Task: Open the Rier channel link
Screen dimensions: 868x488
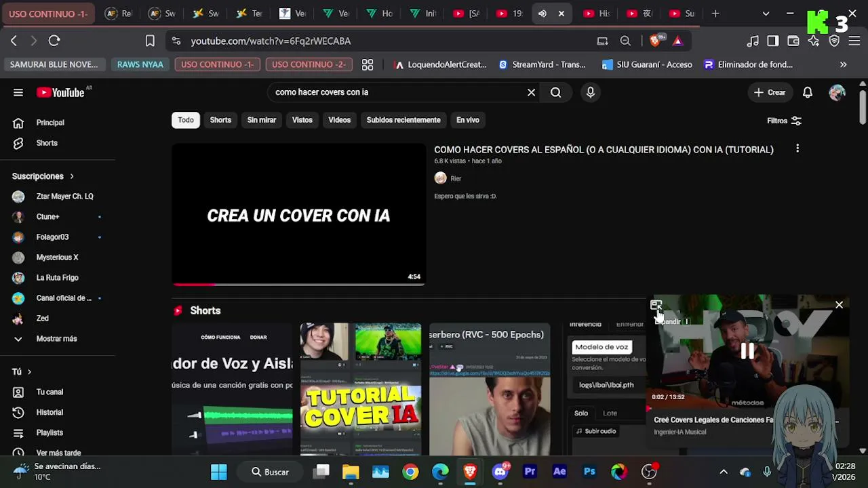Action: pos(456,178)
